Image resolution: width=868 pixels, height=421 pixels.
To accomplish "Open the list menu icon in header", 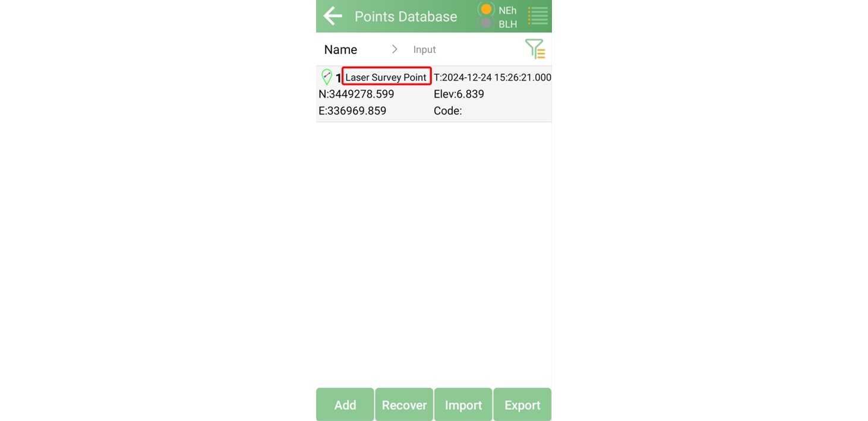I will click(538, 16).
